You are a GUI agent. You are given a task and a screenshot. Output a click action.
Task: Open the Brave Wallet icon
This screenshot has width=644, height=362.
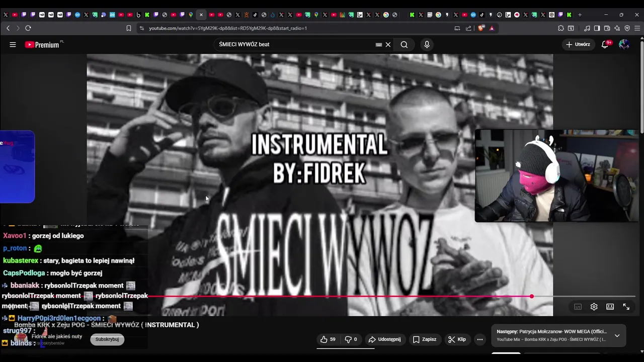point(607,28)
